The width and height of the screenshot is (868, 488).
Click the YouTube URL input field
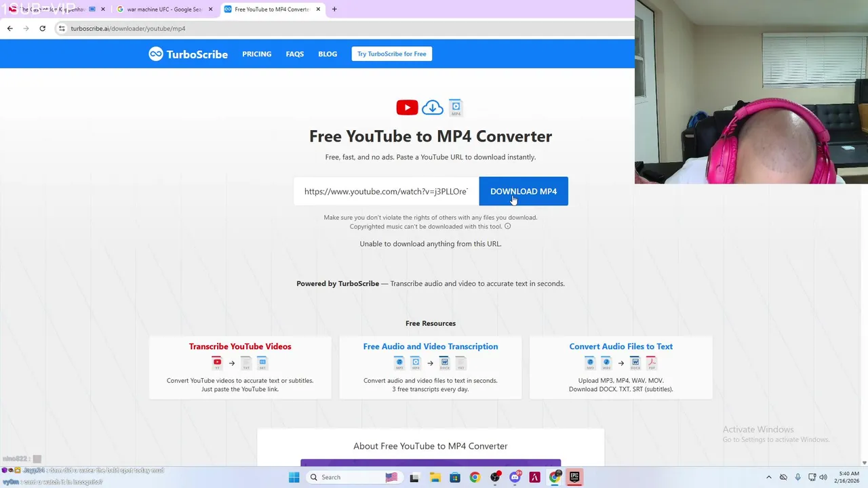[386, 191]
